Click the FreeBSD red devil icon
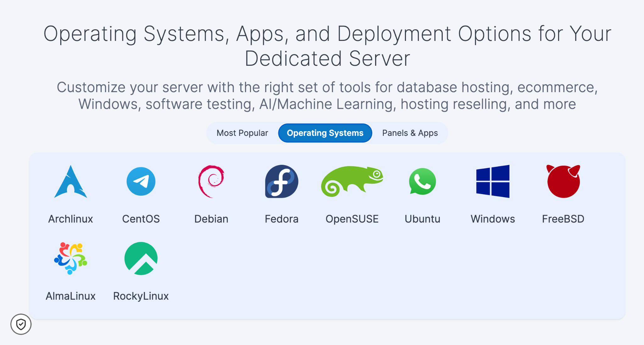The height and width of the screenshot is (345, 644). [563, 181]
